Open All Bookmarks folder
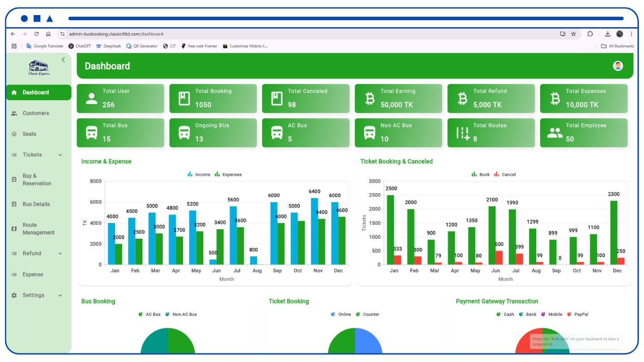The height and width of the screenshot is (362, 644). coord(617,46)
